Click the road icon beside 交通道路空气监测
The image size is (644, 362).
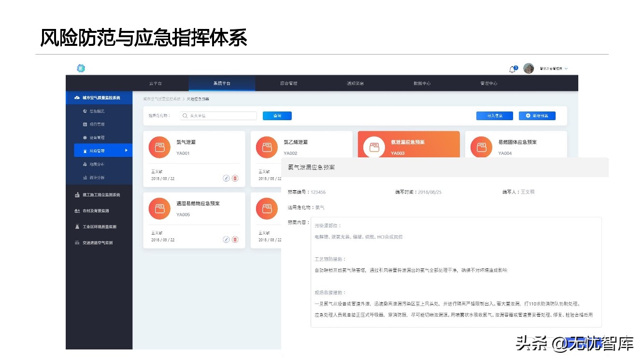[x=77, y=243]
